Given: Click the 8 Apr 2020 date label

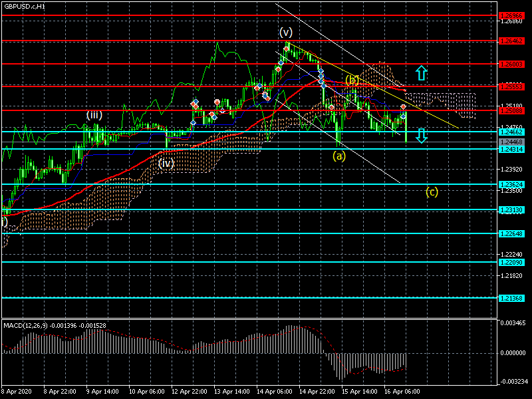Looking at the screenshot, I should coord(16,392).
